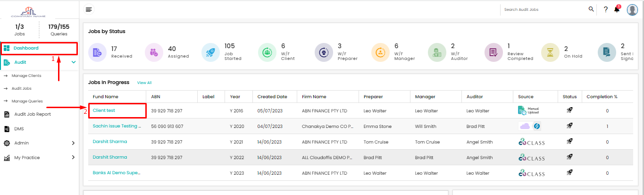Click the Assigned status icon
This screenshot has width=644, height=195.
click(x=154, y=52)
